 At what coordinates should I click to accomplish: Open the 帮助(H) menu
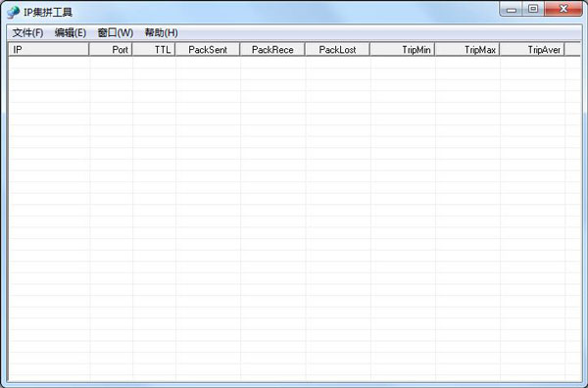coord(162,33)
